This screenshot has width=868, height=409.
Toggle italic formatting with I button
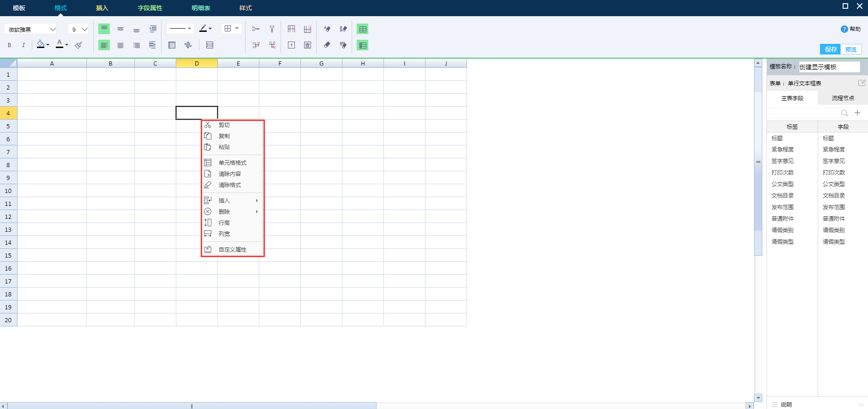[24, 45]
